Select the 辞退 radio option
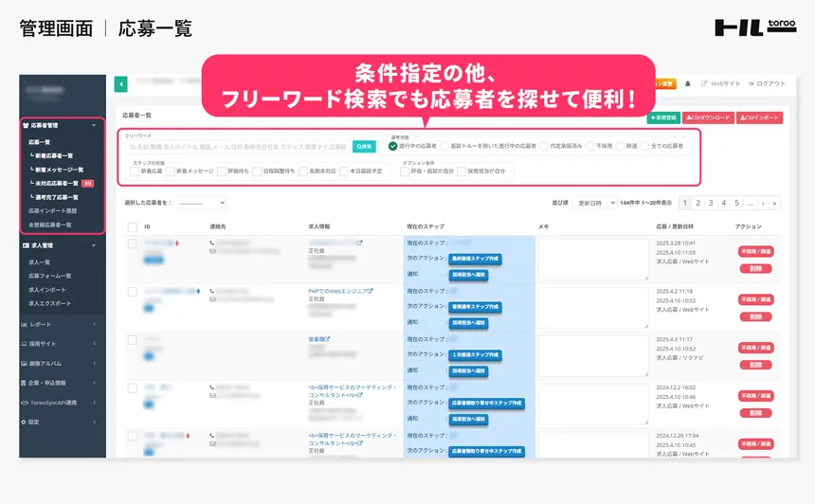This screenshot has height=504, width=815. tap(620, 146)
